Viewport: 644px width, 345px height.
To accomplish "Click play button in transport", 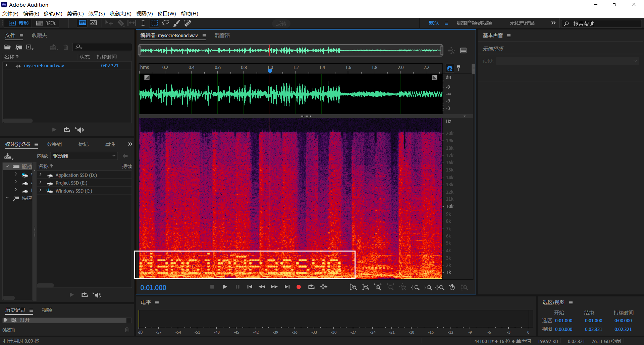I will [225, 287].
